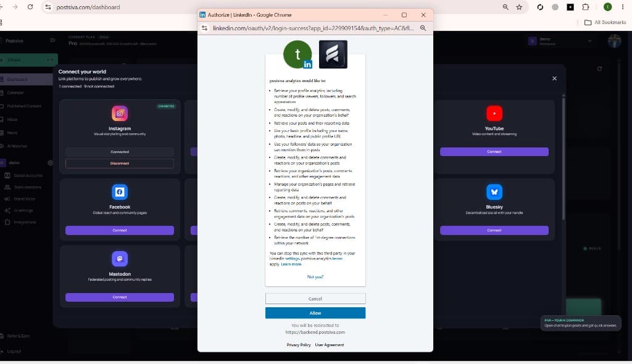Reload the page in Chrome

pyautogui.click(x=30, y=7)
